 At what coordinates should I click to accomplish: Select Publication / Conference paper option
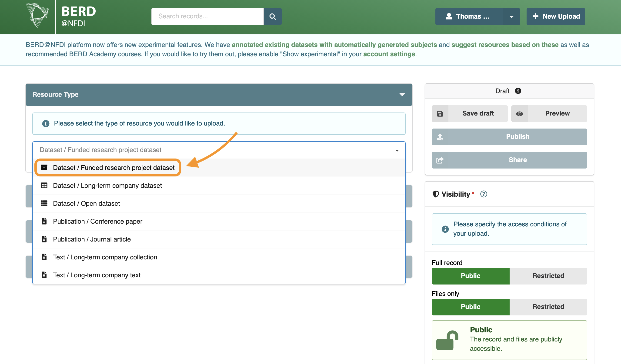click(219, 222)
